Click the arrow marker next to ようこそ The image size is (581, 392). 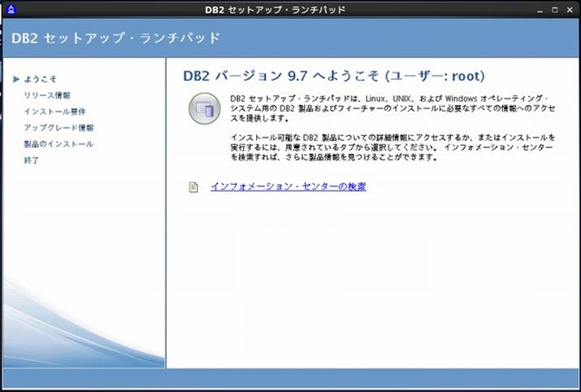(15, 79)
